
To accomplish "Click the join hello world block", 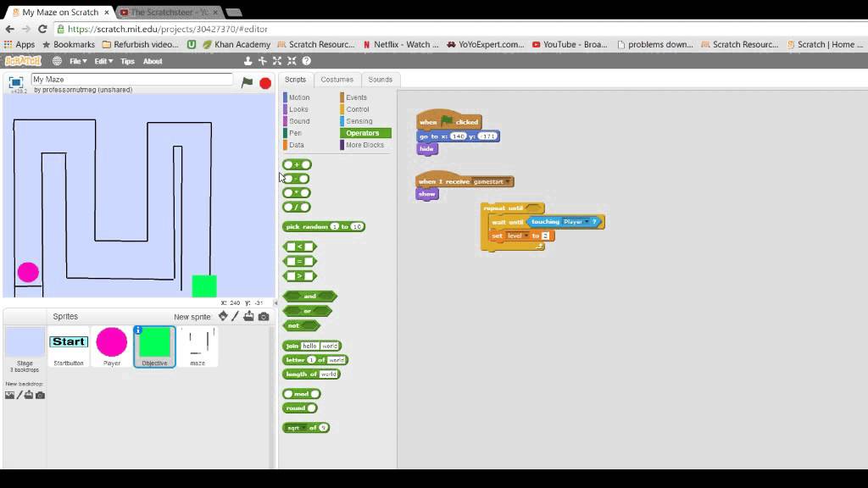I will (312, 346).
